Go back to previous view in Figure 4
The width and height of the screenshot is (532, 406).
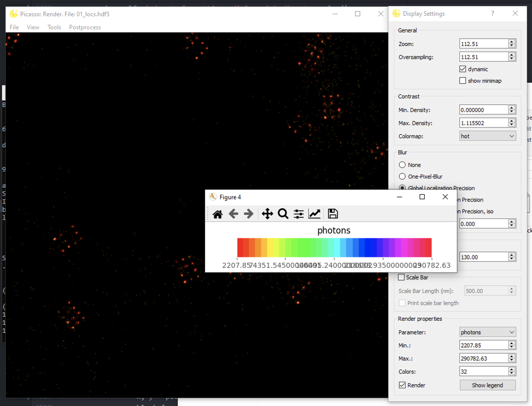tap(233, 214)
